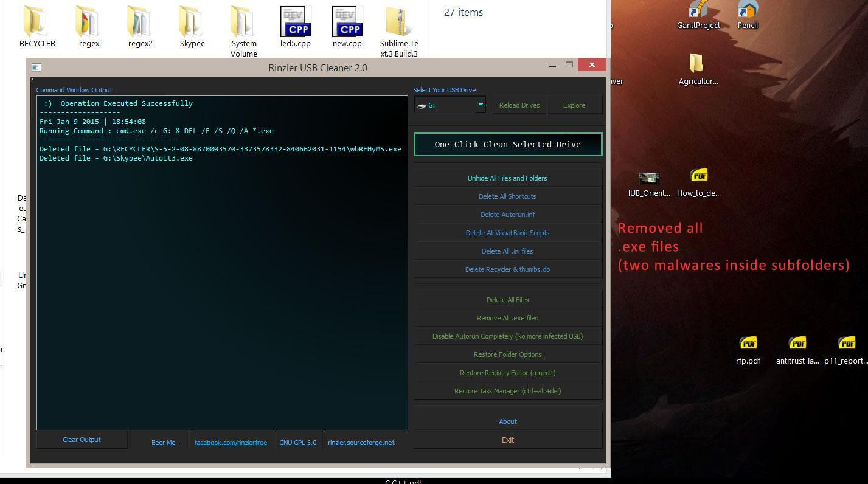Open the GNU GPL 3.0 link
868x484 pixels.
[x=298, y=443]
